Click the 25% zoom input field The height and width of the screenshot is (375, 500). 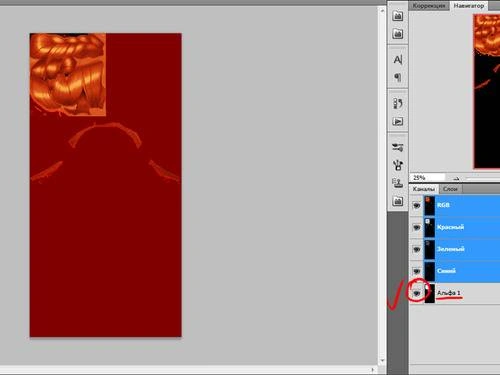pyautogui.click(x=427, y=178)
